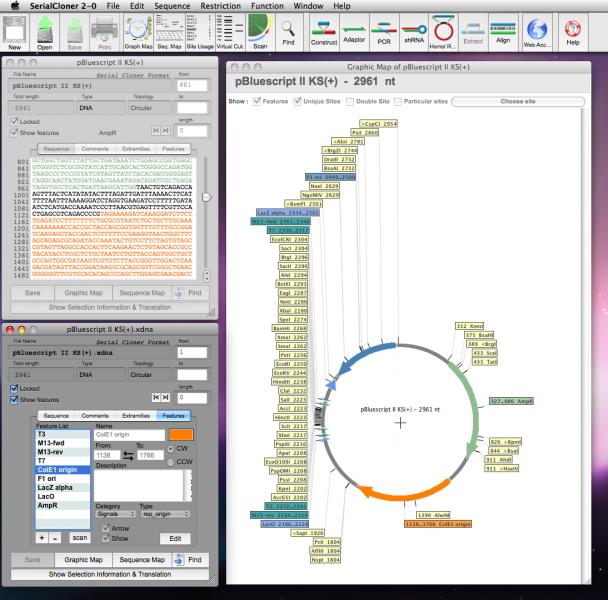Open the Homol R. recombination tool
The width and height of the screenshot is (608, 600).
pos(444,32)
